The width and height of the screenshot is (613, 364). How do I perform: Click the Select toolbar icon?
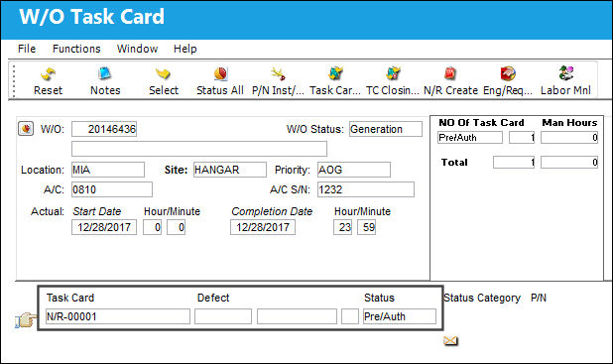[x=164, y=80]
